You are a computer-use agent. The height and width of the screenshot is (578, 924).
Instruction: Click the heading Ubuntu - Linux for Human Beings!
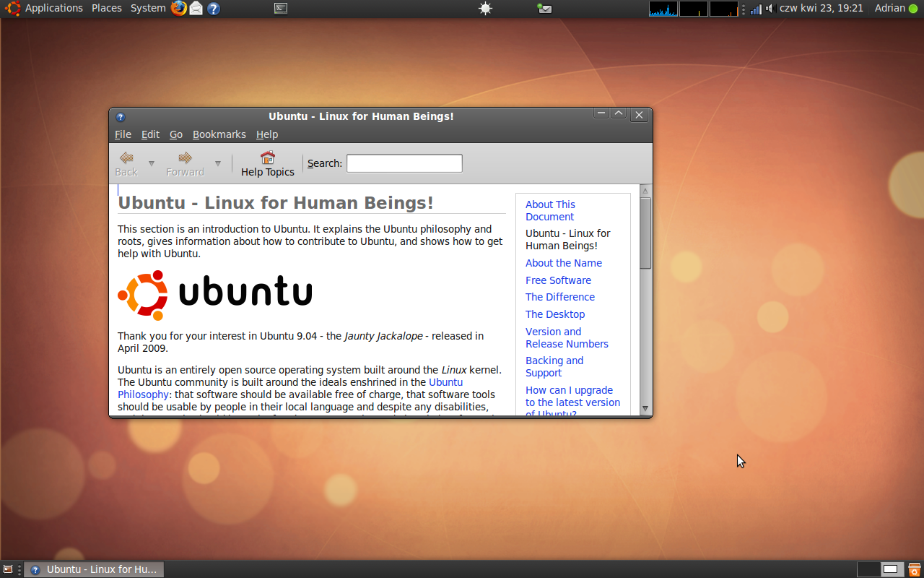pos(276,202)
